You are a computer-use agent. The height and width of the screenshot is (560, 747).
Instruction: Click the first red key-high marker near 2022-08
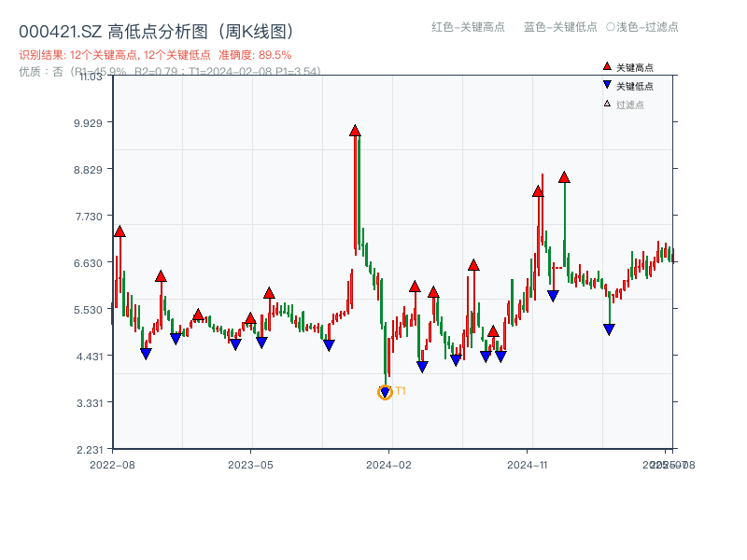(119, 230)
